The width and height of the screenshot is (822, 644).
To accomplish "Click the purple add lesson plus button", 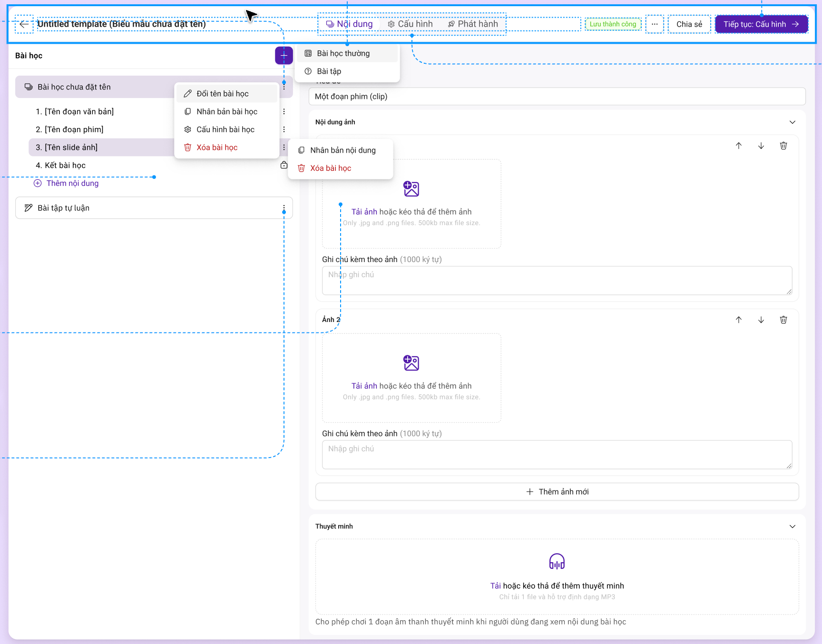I will point(284,56).
